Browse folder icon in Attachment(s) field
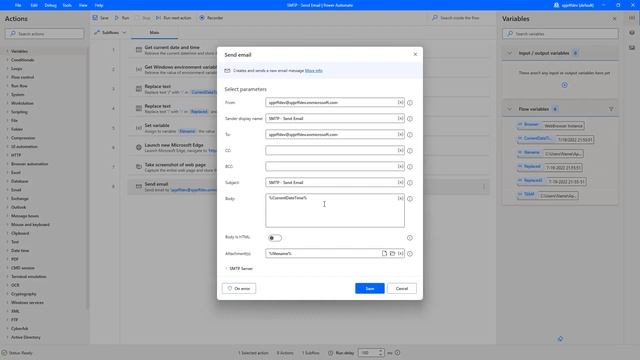640x360 pixels. (392, 253)
